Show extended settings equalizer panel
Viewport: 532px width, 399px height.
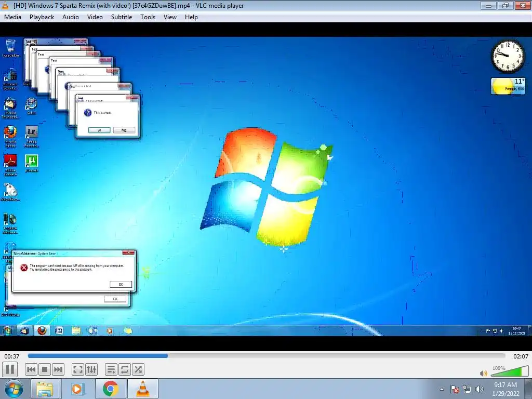click(x=91, y=369)
